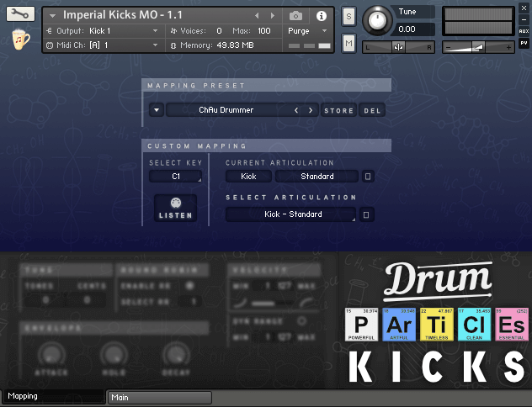Select the Artful Ar kick element
The width and height of the screenshot is (532, 407).
(399, 325)
